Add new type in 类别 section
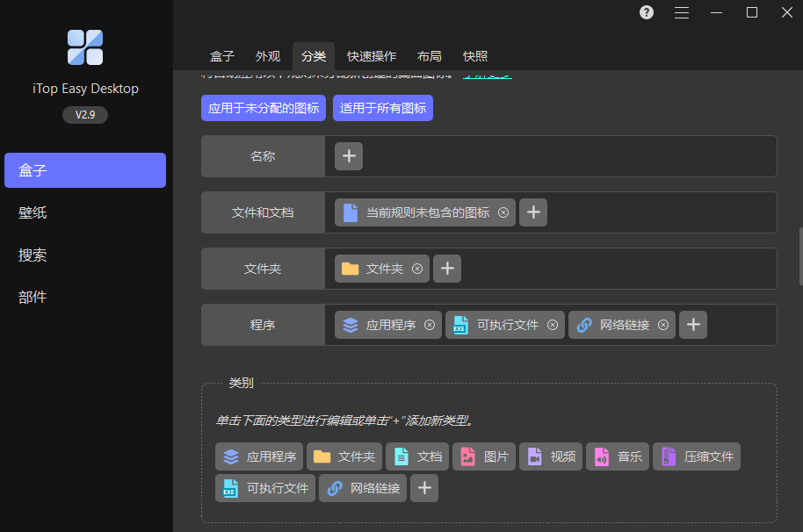 424,488
